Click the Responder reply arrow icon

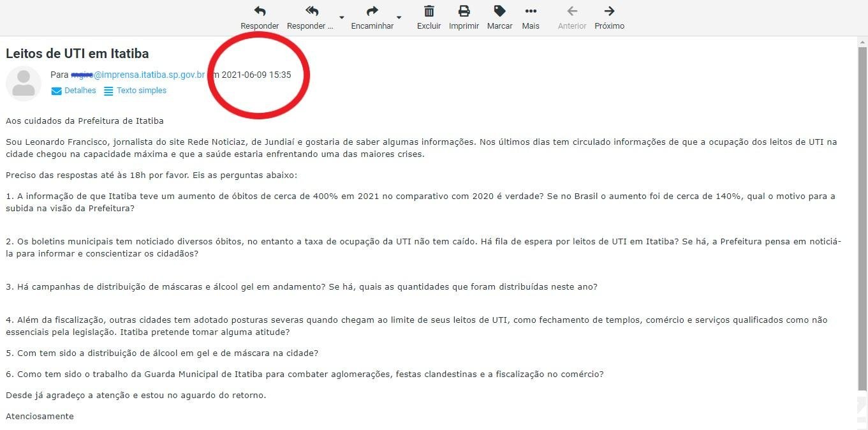(x=260, y=11)
